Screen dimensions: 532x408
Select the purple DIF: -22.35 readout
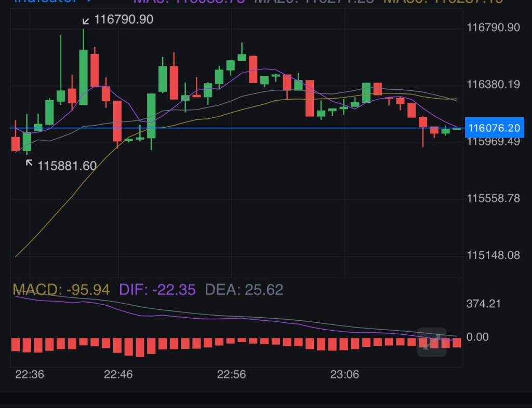coord(157,290)
